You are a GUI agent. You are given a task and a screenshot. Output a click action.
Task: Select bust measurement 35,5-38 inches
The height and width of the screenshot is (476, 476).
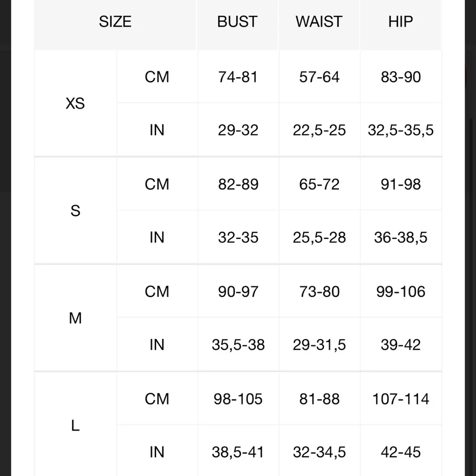[238, 345]
